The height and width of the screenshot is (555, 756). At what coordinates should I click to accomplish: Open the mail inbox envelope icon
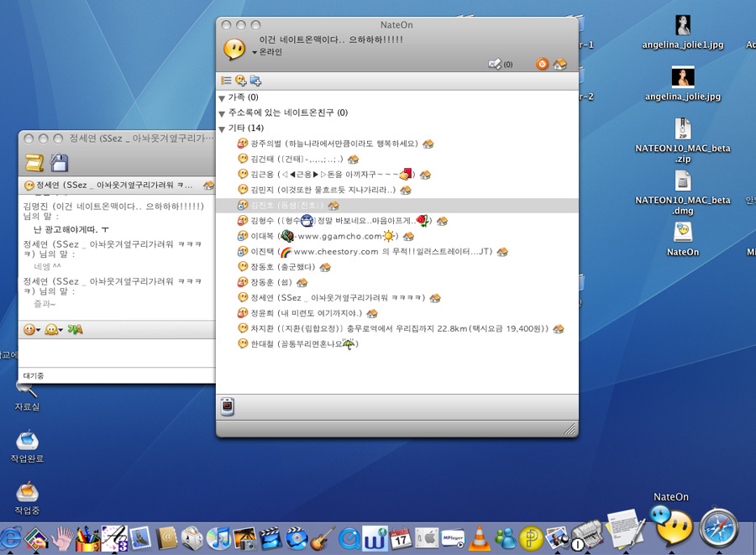coord(495,63)
